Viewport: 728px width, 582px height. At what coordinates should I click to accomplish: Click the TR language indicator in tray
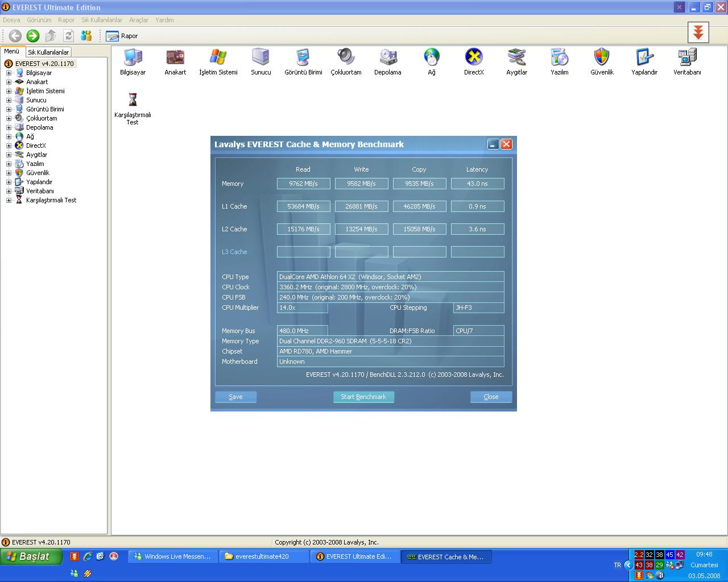tap(618, 565)
